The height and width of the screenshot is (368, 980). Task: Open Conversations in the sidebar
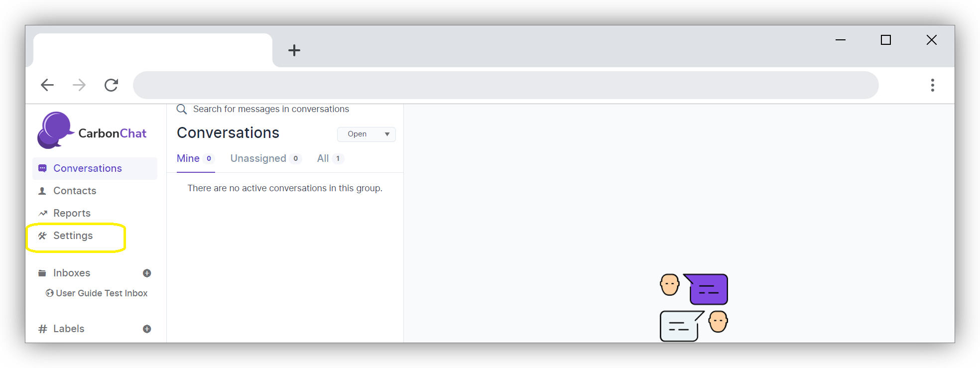[x=88, y=168]
